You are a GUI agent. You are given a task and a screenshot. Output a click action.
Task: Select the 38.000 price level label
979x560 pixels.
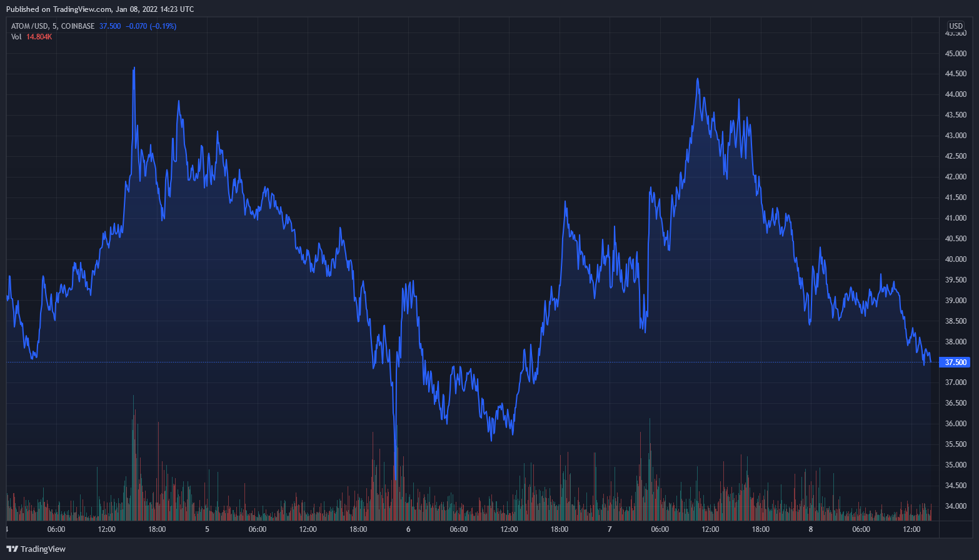(x=956, y=342)
